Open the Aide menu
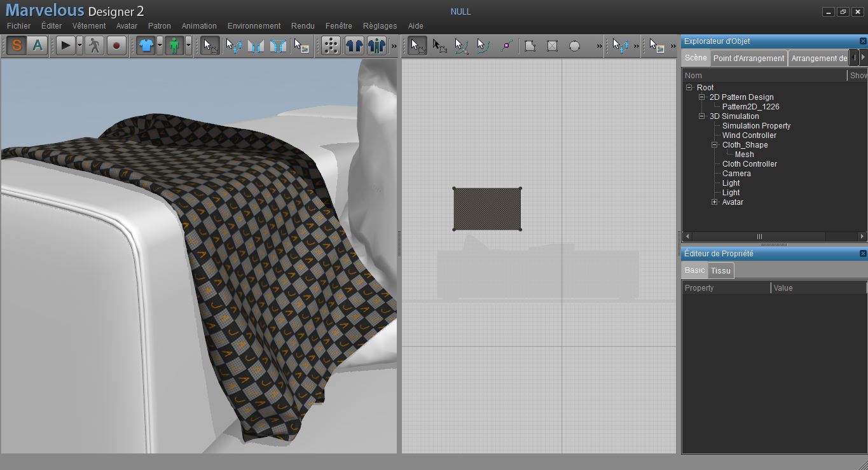 coord(415,26)
